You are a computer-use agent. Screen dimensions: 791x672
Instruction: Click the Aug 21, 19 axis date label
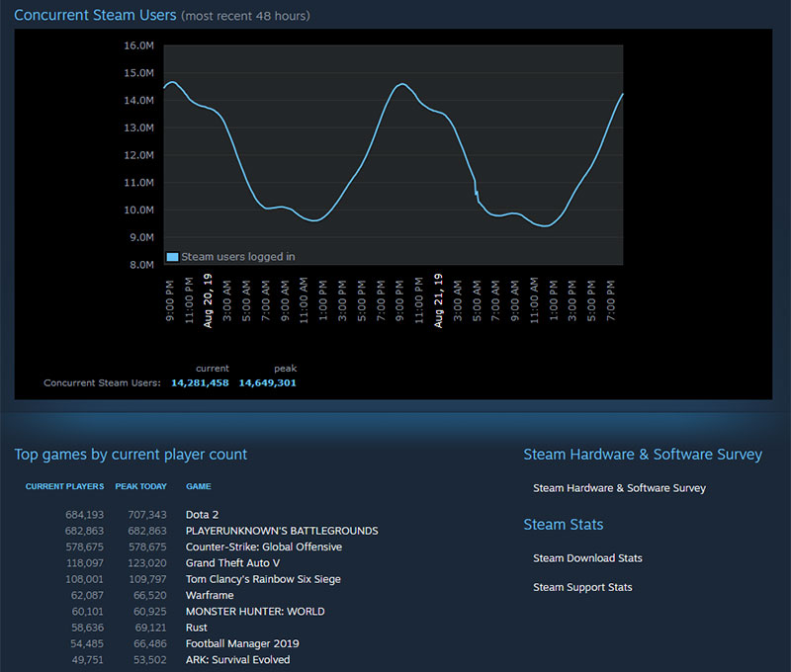tap(438, 301)
